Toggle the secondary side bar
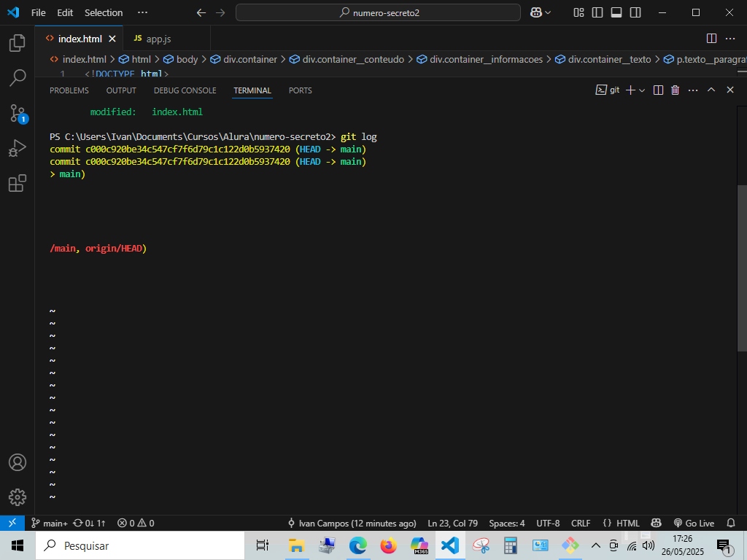Screen dimensions: 747x560 (635, 13)
